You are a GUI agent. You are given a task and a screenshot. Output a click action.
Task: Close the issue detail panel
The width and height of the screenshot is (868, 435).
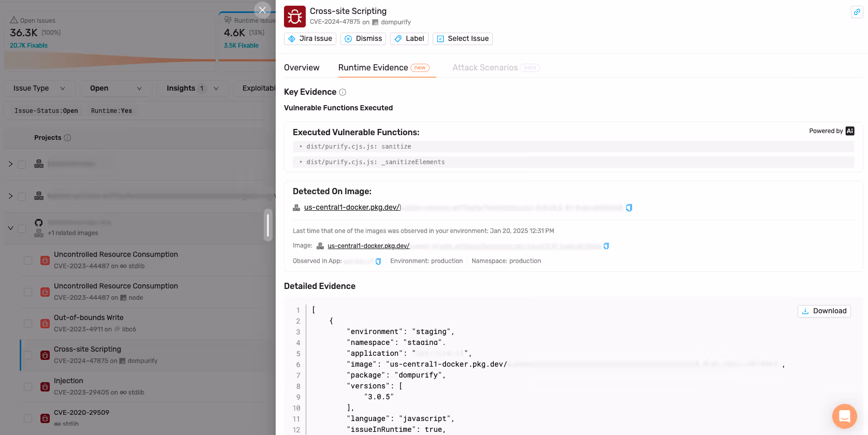262,10
